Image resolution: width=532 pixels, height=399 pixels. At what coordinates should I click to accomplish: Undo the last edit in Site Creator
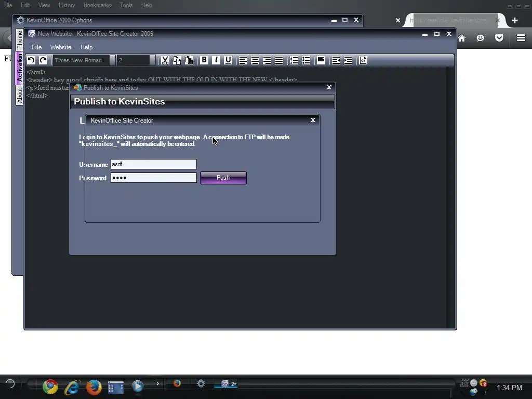click(31, 60)
